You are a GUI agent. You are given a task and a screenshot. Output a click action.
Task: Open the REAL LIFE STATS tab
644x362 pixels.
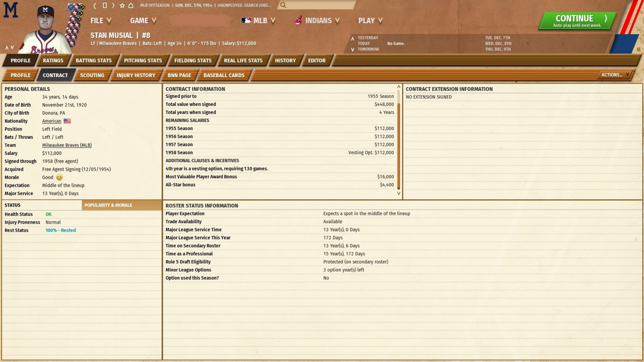[243, 60]
